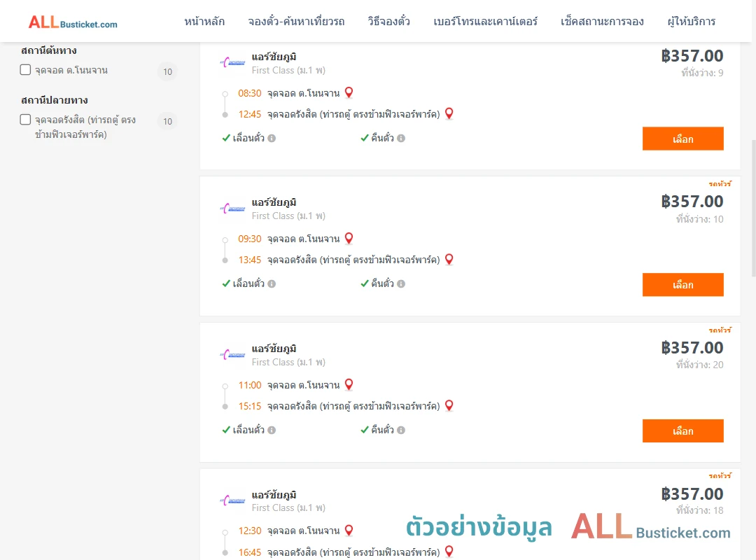756x560 pixels.
Task: Show map pin for 08:30 จุดจอด ต.โนนจาน
Action: coord(349,92)
